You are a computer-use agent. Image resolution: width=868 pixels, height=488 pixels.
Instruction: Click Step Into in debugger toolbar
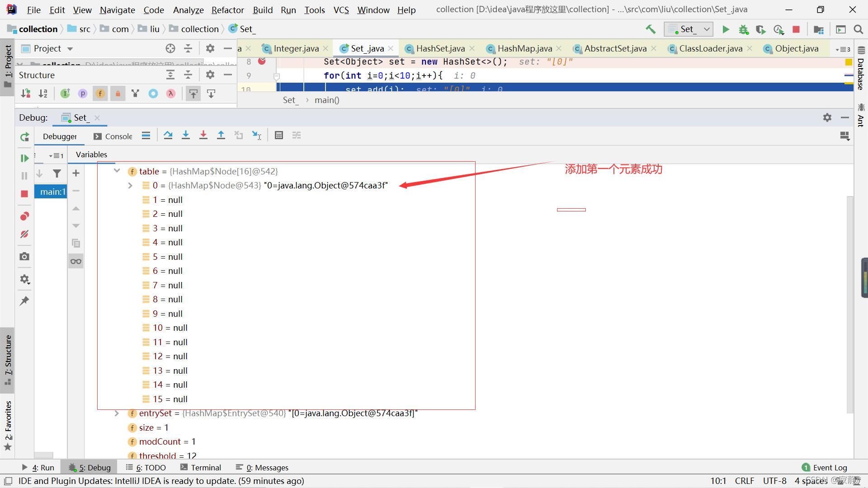[x=185, y=135]
